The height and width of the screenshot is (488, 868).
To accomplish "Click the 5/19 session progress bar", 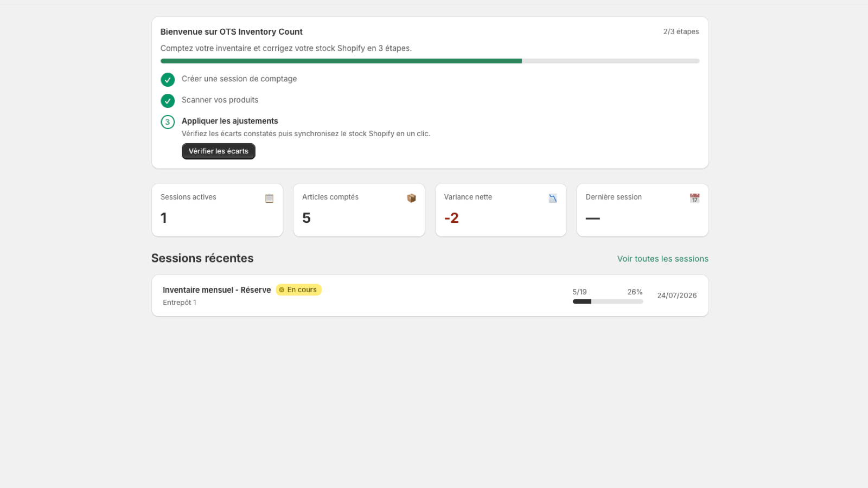I will (608, 301).
